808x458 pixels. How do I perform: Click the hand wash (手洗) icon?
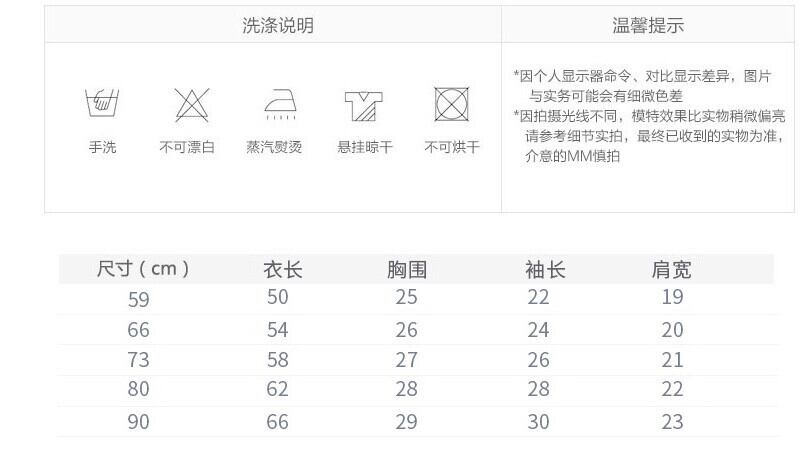point(102,102)
